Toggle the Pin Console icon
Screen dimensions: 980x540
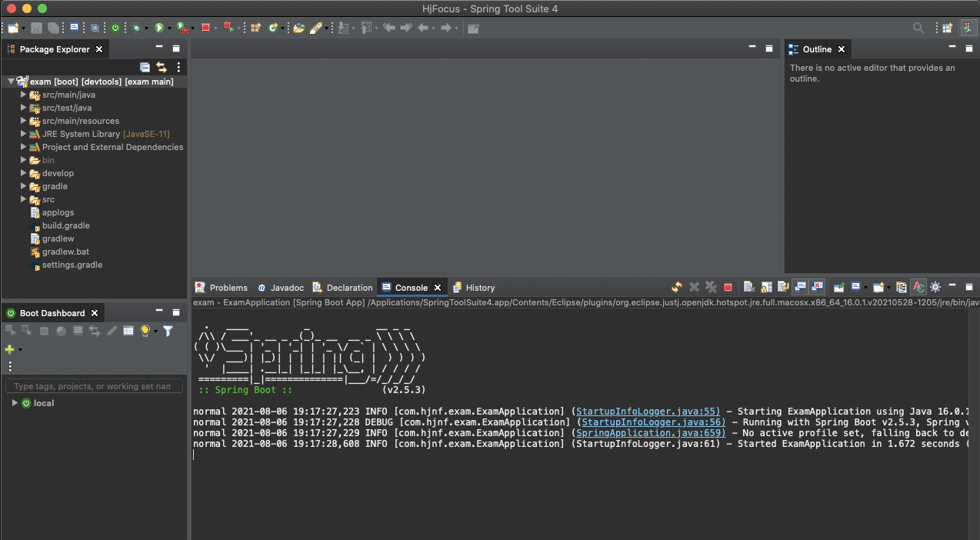[x=839, y=287]
